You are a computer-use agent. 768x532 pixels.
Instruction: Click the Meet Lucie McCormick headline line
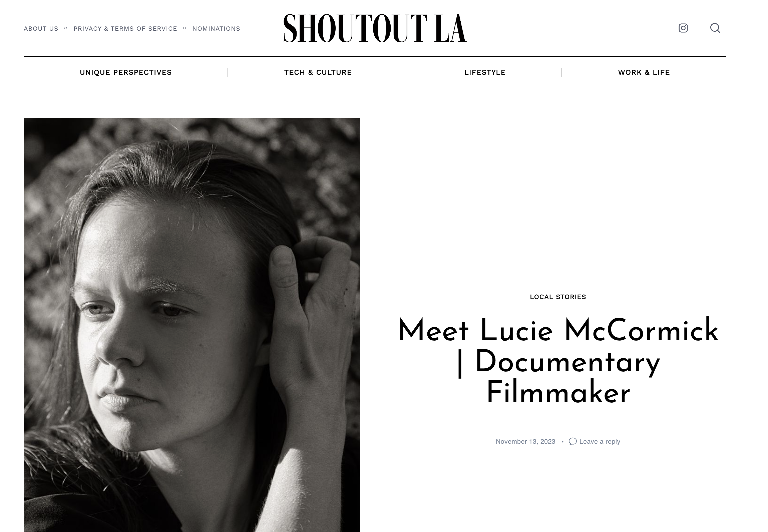(558, 331)
